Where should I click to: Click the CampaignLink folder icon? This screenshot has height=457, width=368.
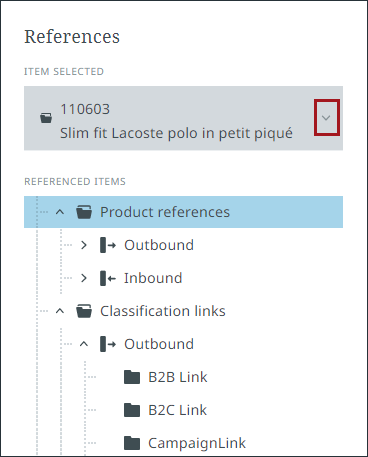(x=132, y=443)
